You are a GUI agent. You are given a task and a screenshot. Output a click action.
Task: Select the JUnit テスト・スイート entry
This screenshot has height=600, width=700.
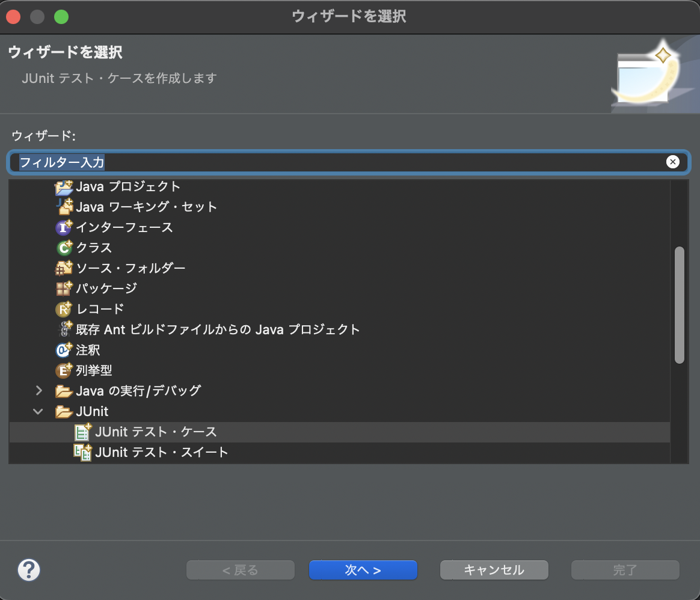(x=162, y=453)
